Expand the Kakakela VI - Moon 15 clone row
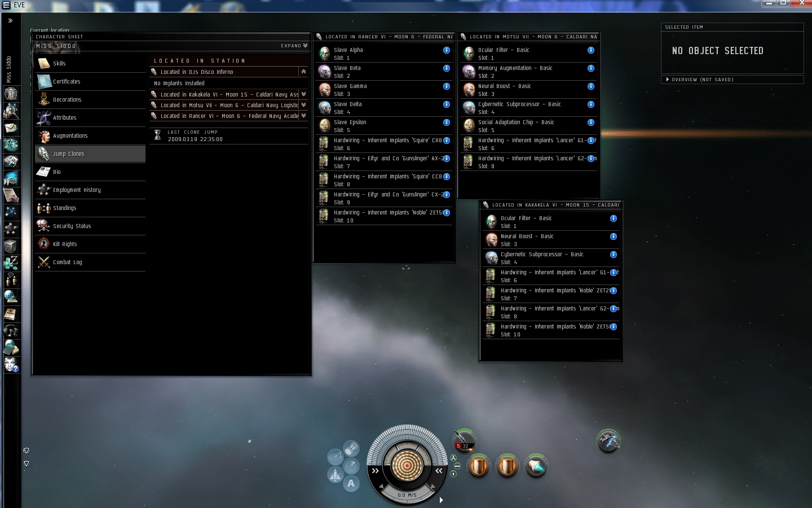Screen dimensions: 812x508 303,94
